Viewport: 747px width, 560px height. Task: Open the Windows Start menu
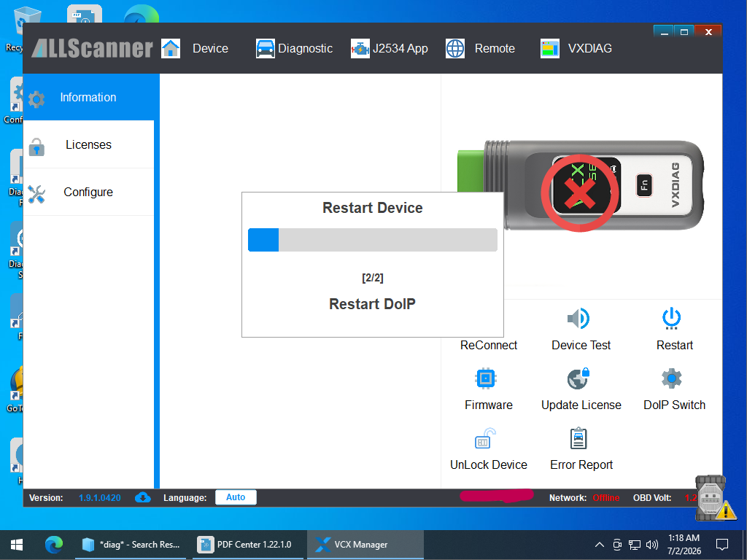[x=17, y=544]
